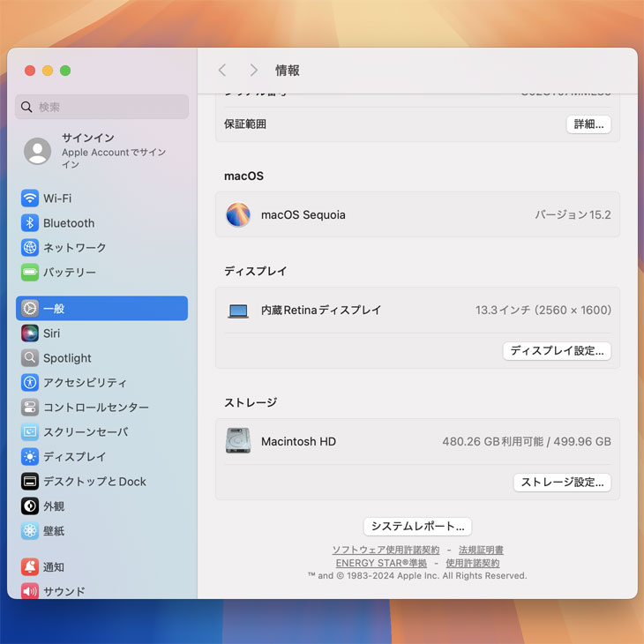
Task: Click the Apple Account avatar icon
Action: pyautogui.click(x=37, y=151)
